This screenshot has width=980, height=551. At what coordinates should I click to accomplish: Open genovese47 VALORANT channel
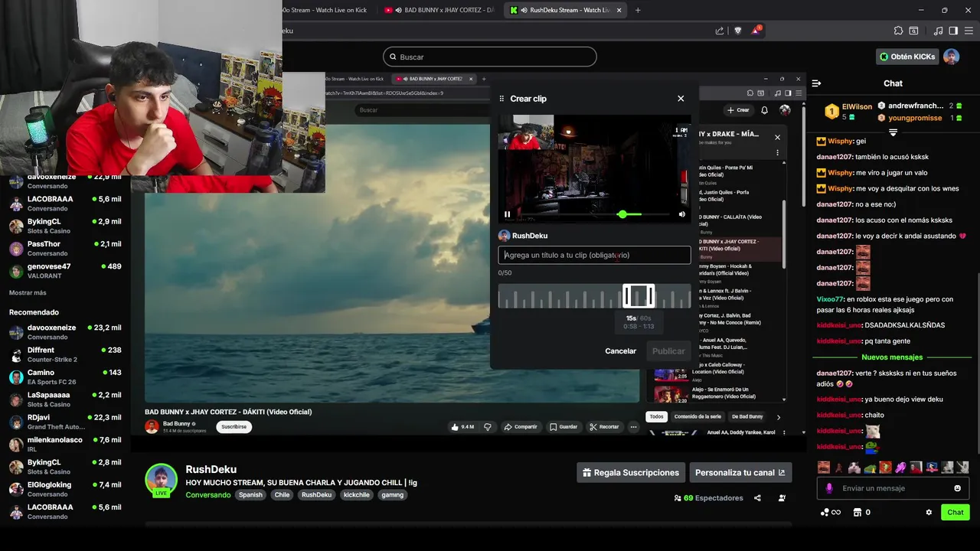(65, 271)
